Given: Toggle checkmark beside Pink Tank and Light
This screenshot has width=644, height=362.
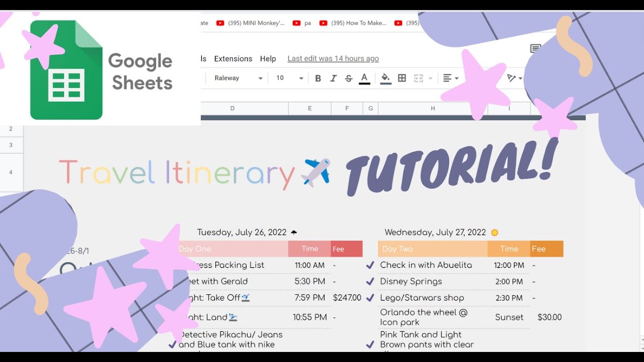Looking at the screenshot, I should pos(370,344).
